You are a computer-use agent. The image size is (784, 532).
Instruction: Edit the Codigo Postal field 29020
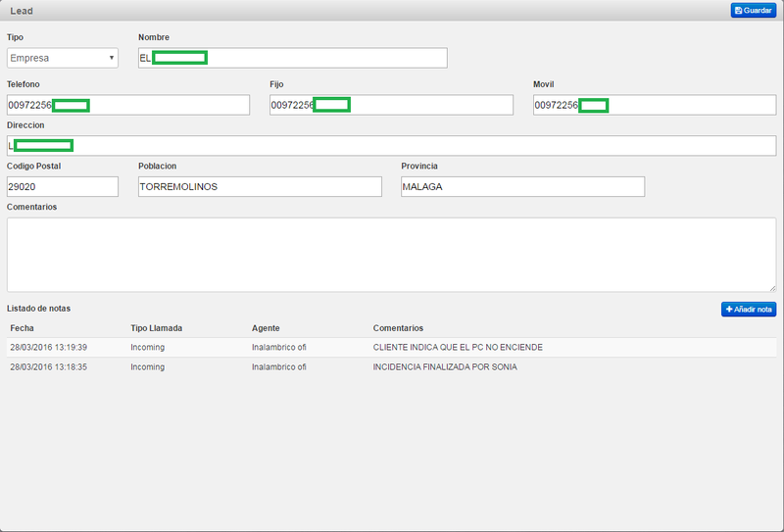(x=62, y=186)
